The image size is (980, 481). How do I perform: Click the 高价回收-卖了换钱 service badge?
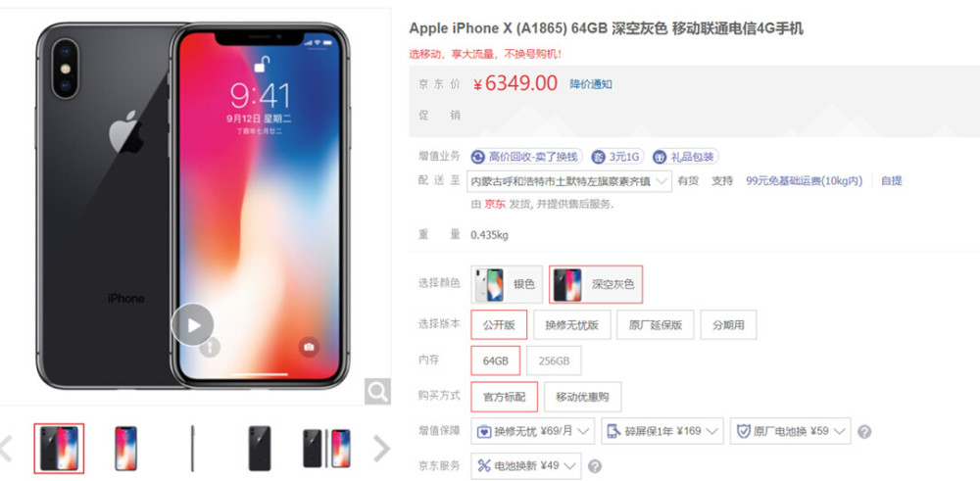tap(526, 157)
